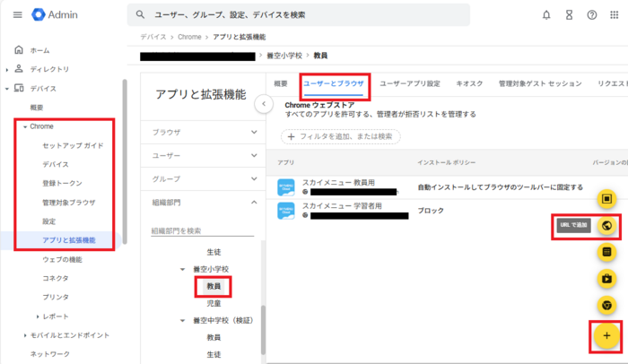
Task: Click the add by URL globe button
Action: tap(606, 225)
